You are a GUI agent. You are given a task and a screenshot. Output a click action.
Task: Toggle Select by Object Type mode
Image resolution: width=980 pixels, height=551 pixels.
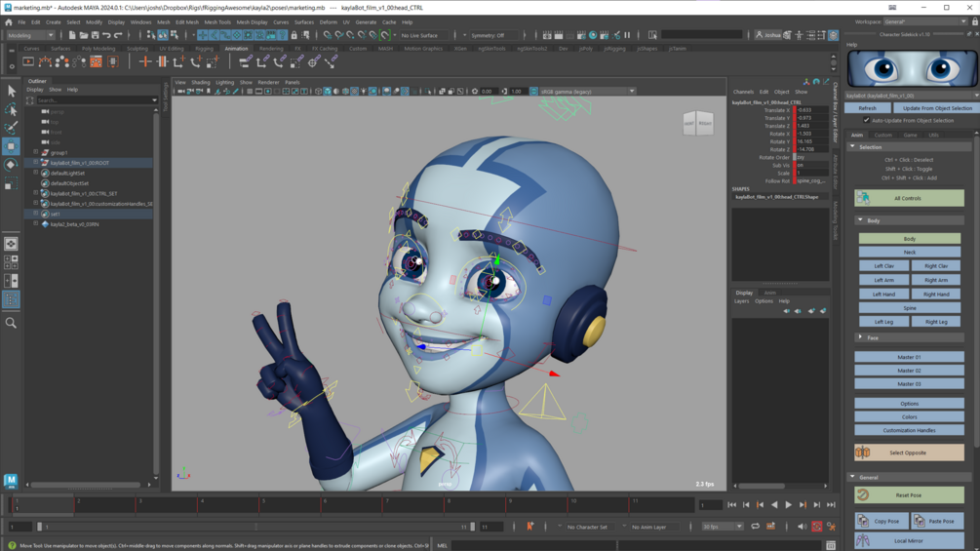coord(163,35)
